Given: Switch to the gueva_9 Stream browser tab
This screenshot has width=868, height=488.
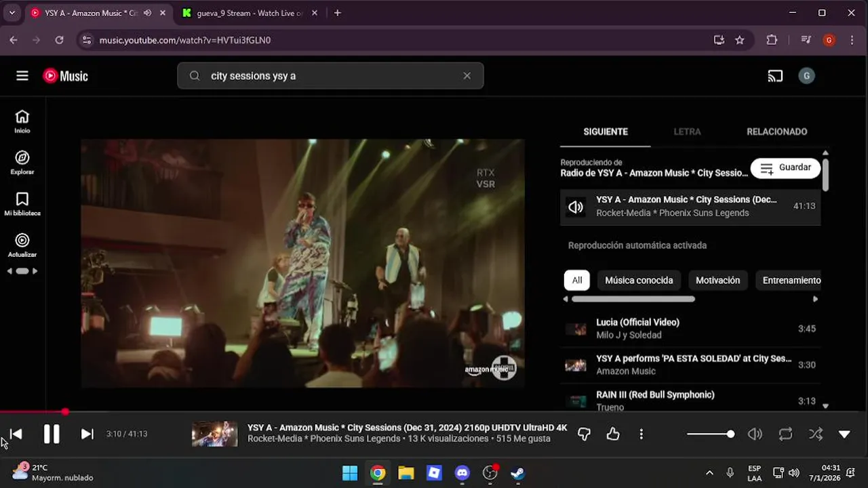Looking at the screenshot, I should 242,13.
